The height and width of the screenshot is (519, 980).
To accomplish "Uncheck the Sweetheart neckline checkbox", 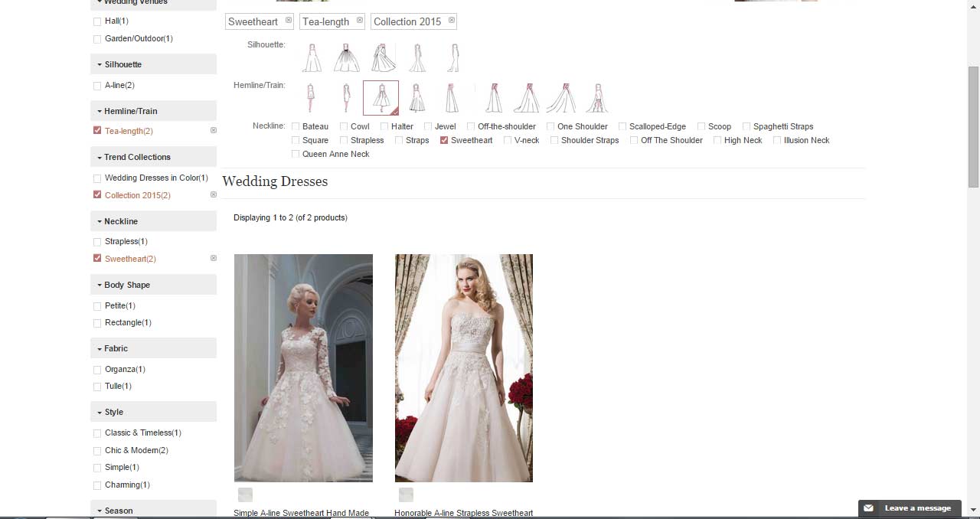I will [x=444, y=141].
